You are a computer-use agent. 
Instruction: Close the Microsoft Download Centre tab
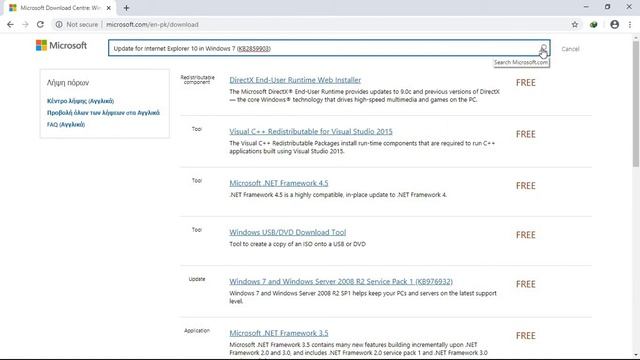(109, 8)
